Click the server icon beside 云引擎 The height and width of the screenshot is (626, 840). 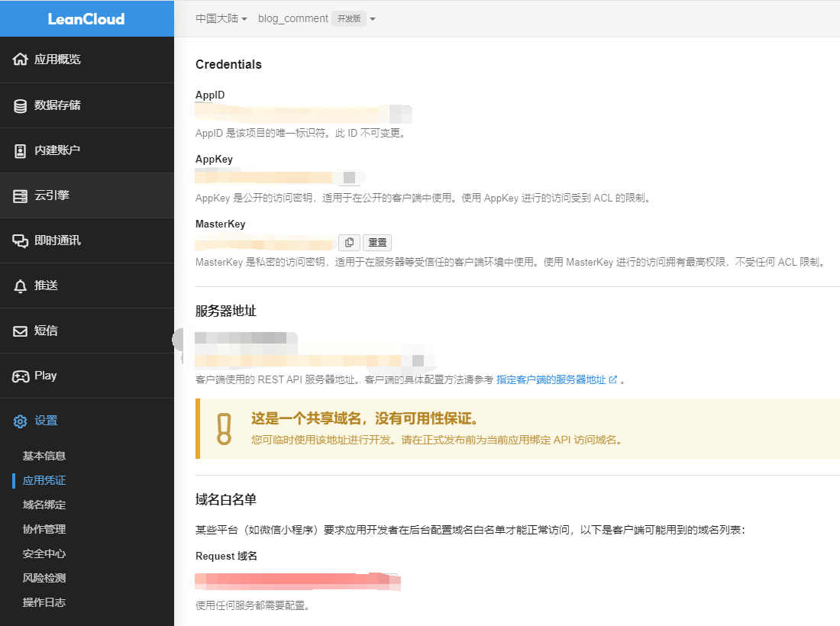(x=21, y=196)
